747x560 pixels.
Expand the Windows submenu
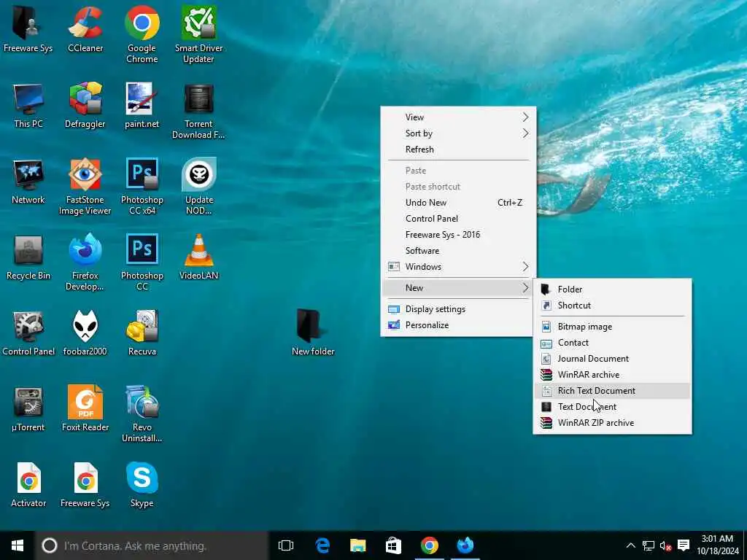tap(458, 267)
